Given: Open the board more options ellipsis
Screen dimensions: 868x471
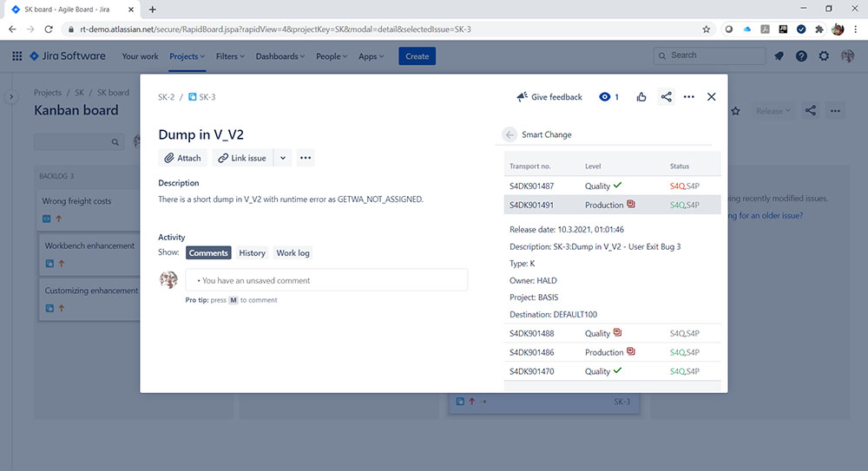Looking at the screenshot, I should (835, 111).
